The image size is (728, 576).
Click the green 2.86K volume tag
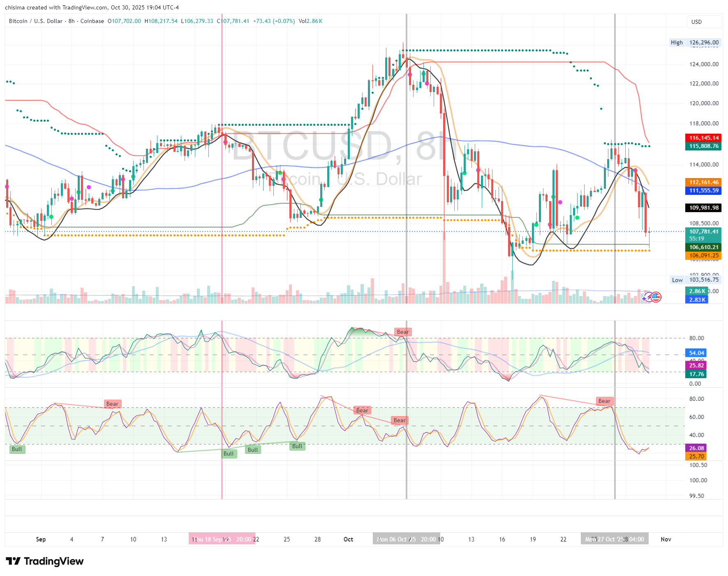click(697, 291)
